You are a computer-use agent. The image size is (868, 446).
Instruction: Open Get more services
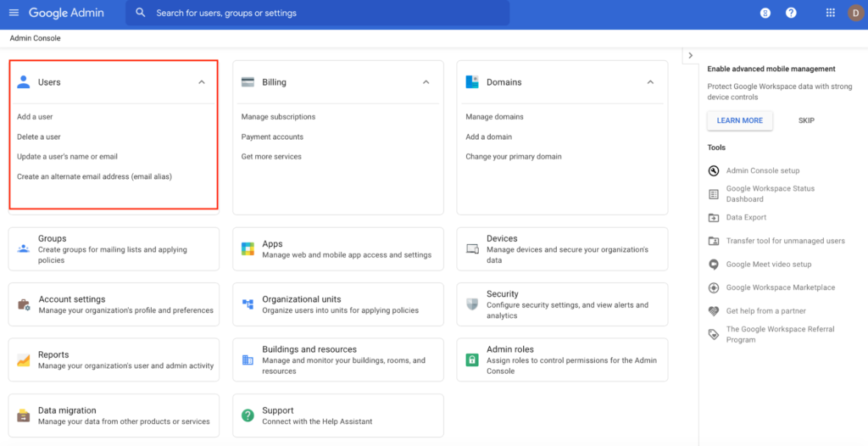coord(271,157)
